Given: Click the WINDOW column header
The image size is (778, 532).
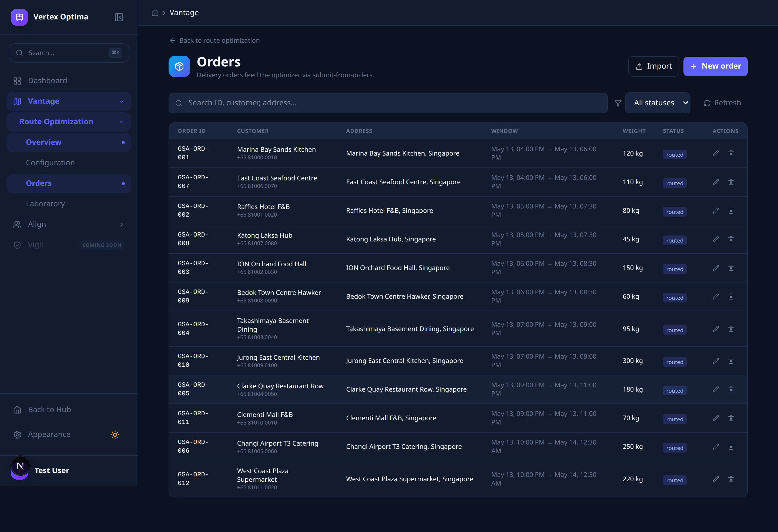Looking at the screenshot, I should (504, 131).
